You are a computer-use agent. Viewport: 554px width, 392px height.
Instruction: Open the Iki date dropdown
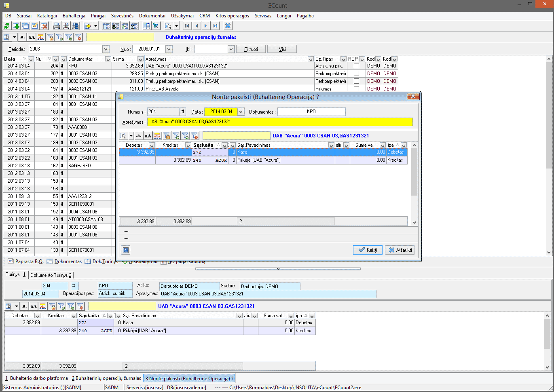pos(231,49)
